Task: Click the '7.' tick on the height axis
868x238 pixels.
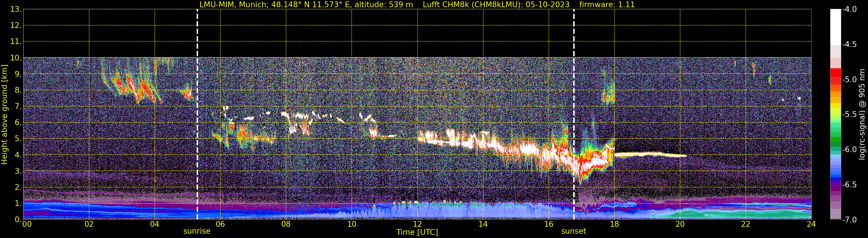Action: coord(18,107)
